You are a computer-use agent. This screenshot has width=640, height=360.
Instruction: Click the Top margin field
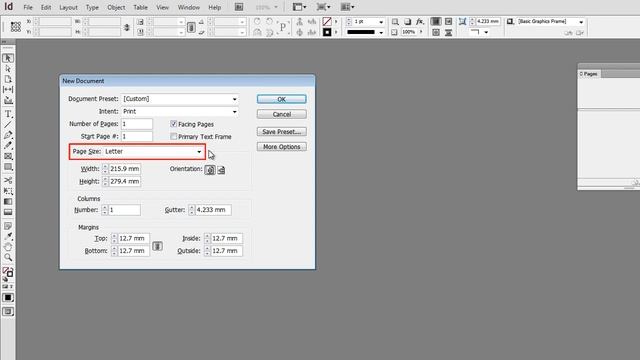(x=134, y=238)
